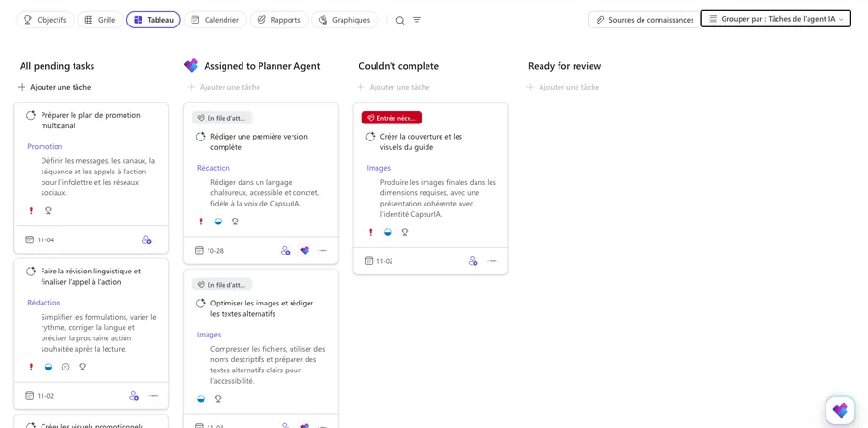The height and width of the screenshot is (428, 868).
Task: Open Faire la révision linguistique card title
Action: coord(91,276)
